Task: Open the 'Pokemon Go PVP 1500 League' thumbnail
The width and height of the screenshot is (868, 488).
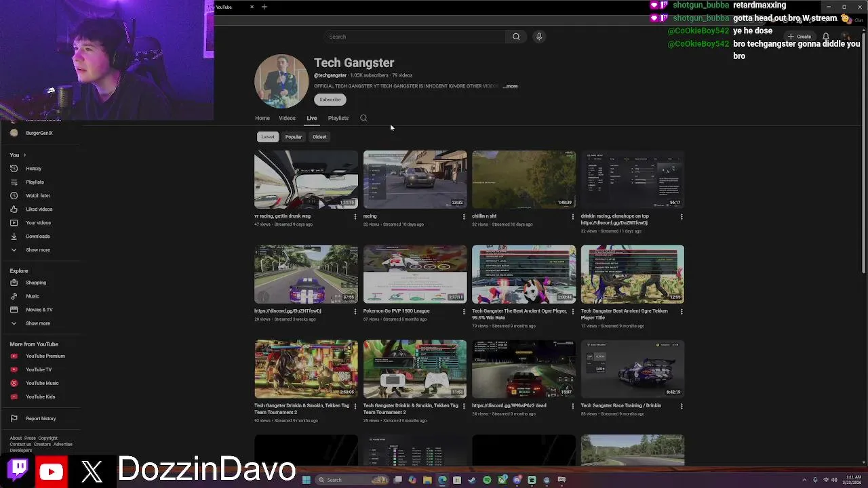Action: point(415,274)
